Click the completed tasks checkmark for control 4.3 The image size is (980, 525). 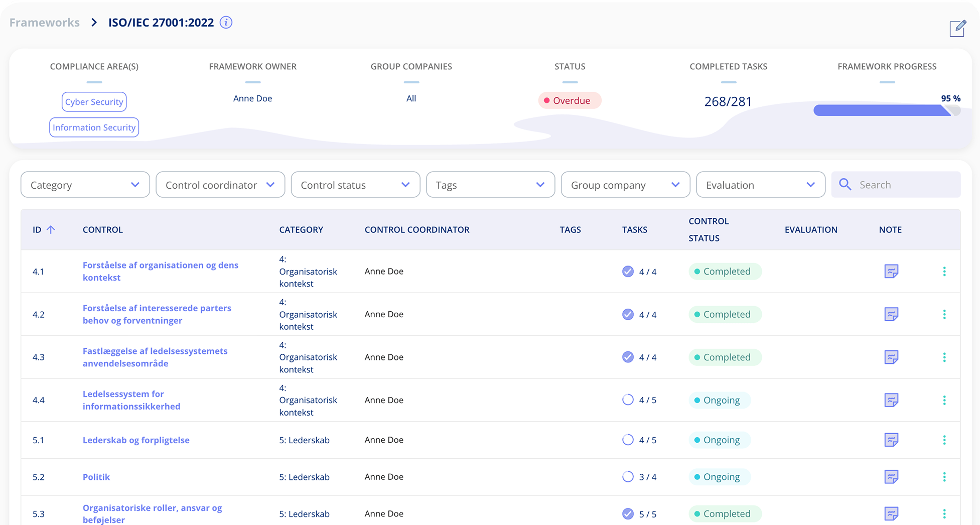(x=628, y=357)
